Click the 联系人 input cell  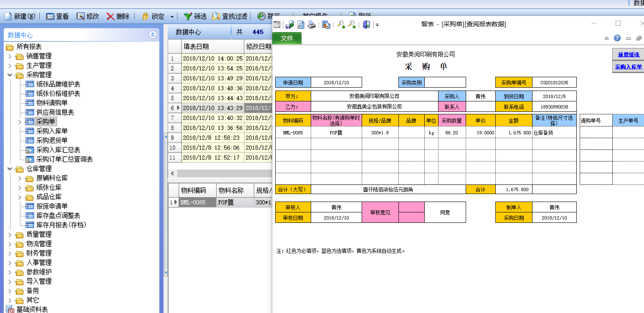(x=480, y=107)
